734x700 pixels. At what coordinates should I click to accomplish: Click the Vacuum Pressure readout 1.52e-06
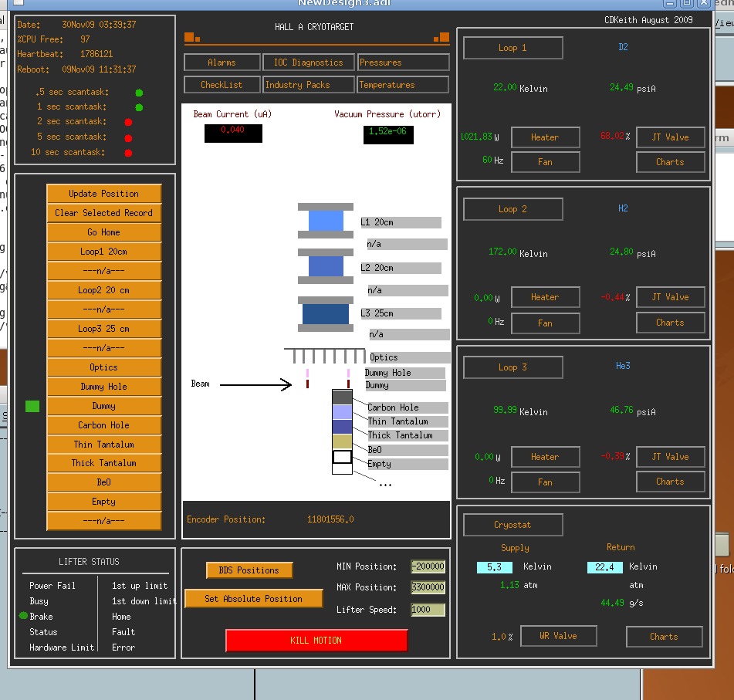[x=388, y=135]
